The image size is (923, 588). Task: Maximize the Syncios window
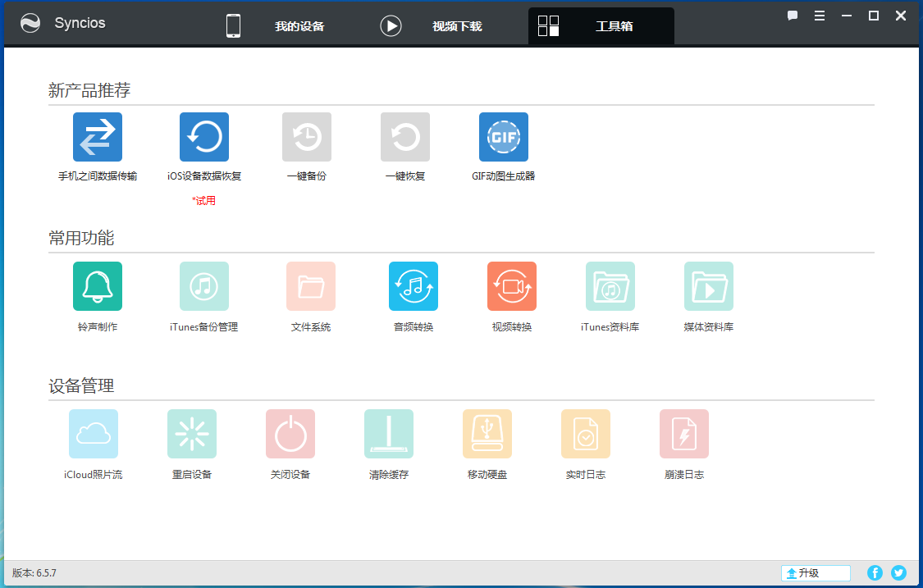874,16
